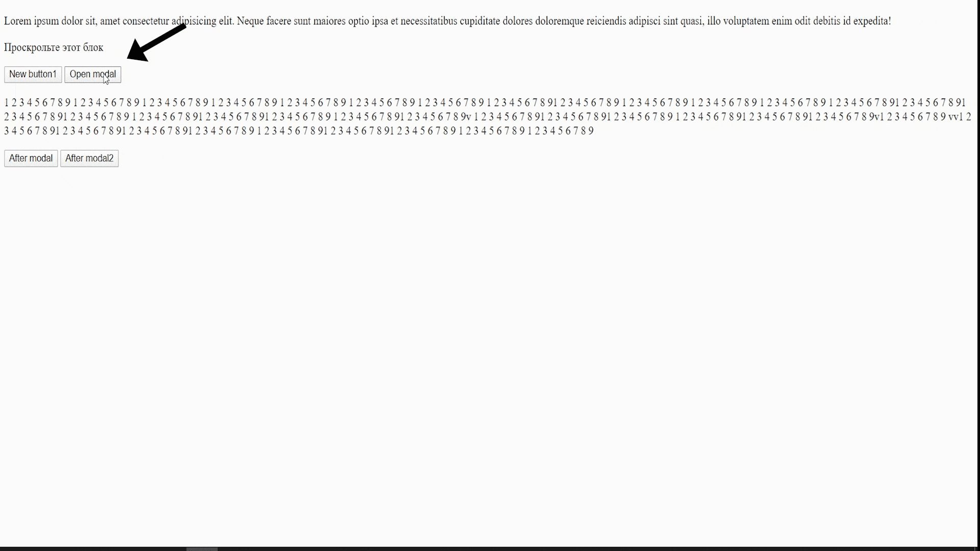Click the After modal2 button
The height and width of the screenshot is (551, 980).
point(89,159)
